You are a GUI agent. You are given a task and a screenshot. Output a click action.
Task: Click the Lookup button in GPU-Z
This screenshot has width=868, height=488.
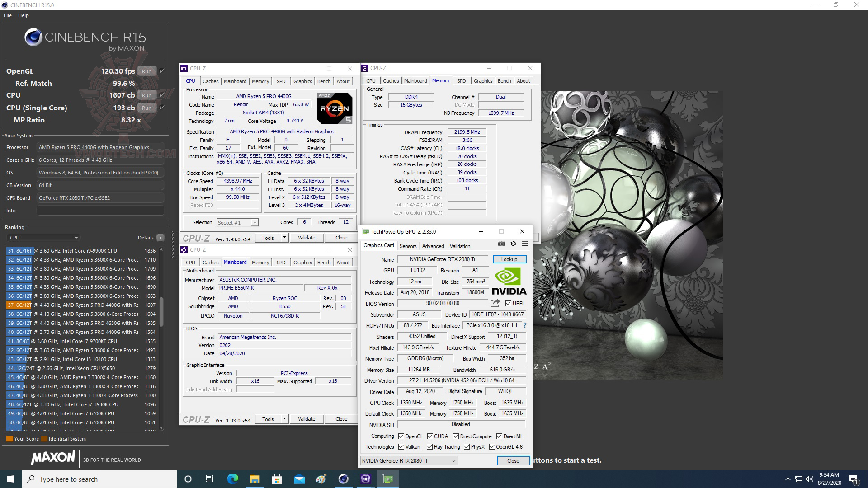tap(509, 259)
